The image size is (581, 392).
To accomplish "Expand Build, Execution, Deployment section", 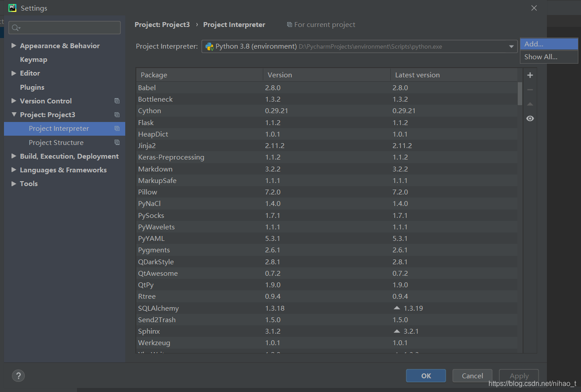I will click(x=14, y=156).
